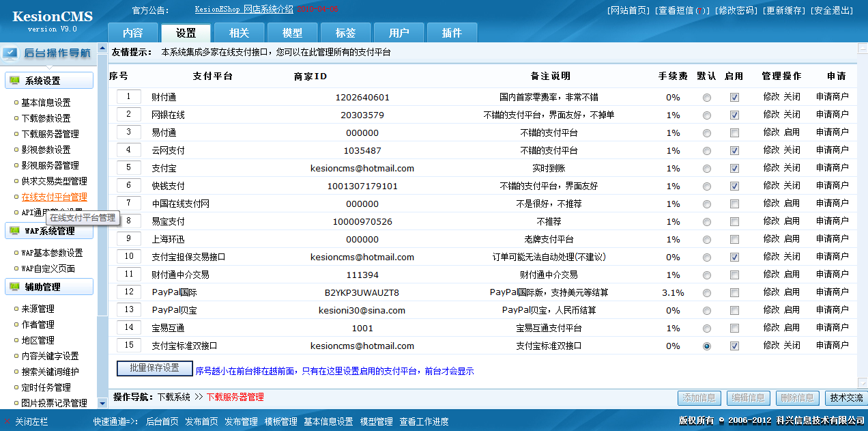Click the 3.1% fee in PayPal国际 row
The image size is (868, 431).
(673, 293)
